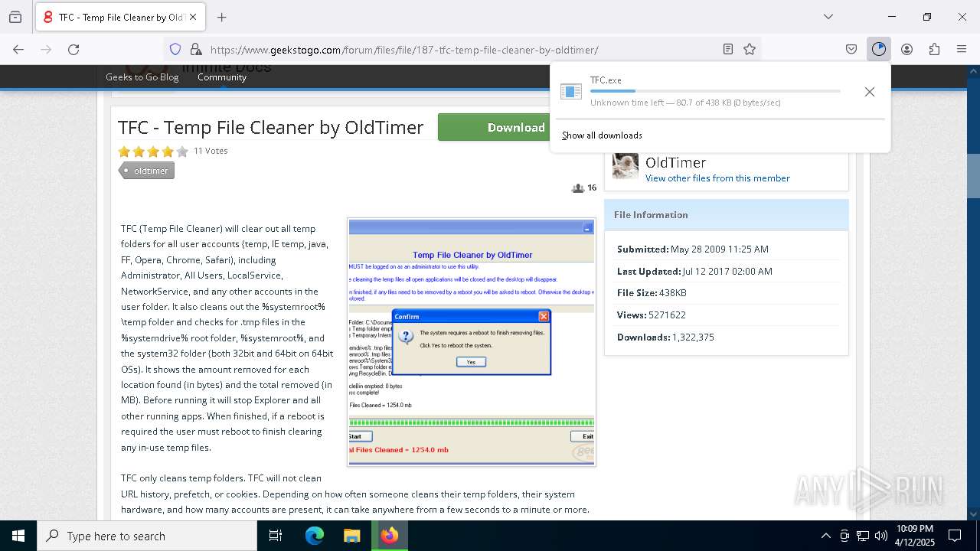Close the TFC Temp File Cleaner tab
Viewport: 980px width, 551px height.
coord(193,17)
